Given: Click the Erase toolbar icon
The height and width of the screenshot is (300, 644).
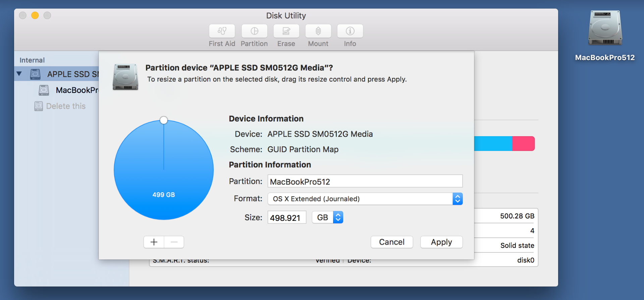Looking at the screenshot, I should (286, 31).
